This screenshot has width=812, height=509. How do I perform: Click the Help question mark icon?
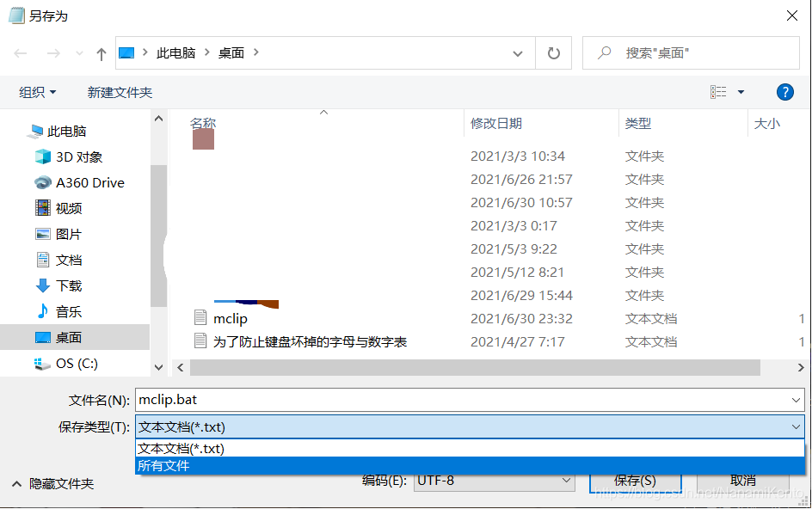785,92
